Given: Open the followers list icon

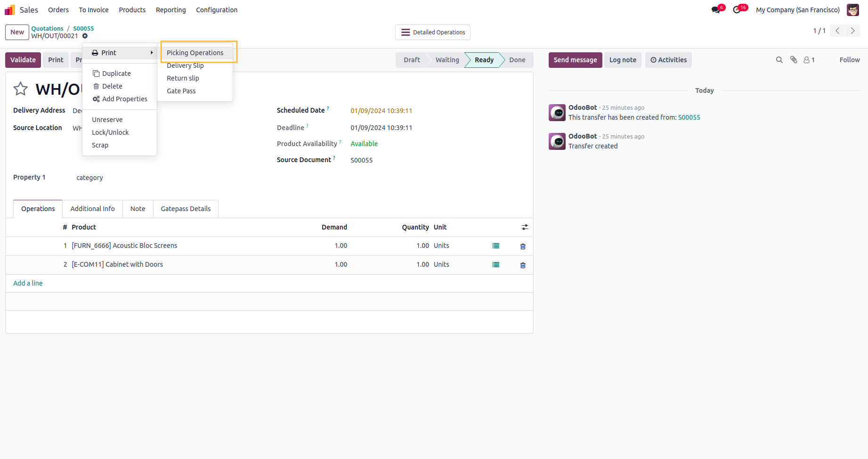Looking at the screenshot, I should tap(809, 60).
